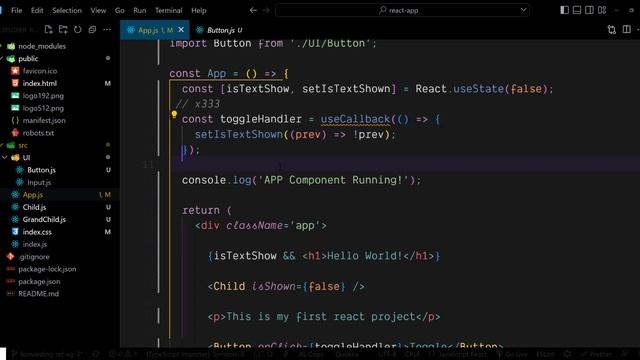The width and height of the screenshot is (640, 360).
Task: Open robots.txt in the file tree
Action: pos(38,133)
